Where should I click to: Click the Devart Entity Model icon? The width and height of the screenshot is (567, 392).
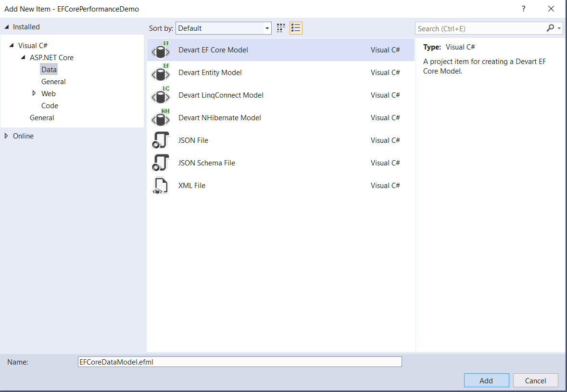[x=161, y=72]
